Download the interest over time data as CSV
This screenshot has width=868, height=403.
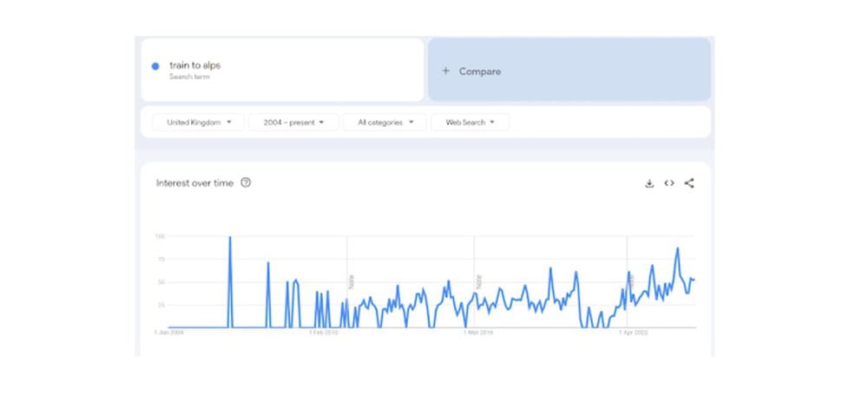tap(649, 184)
